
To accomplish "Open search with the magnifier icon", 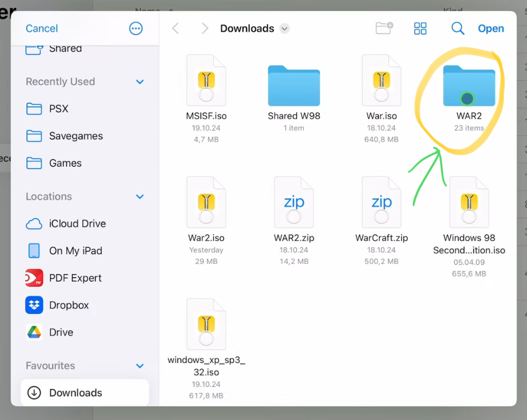I will pyautogui.click(x=457, y=28).
